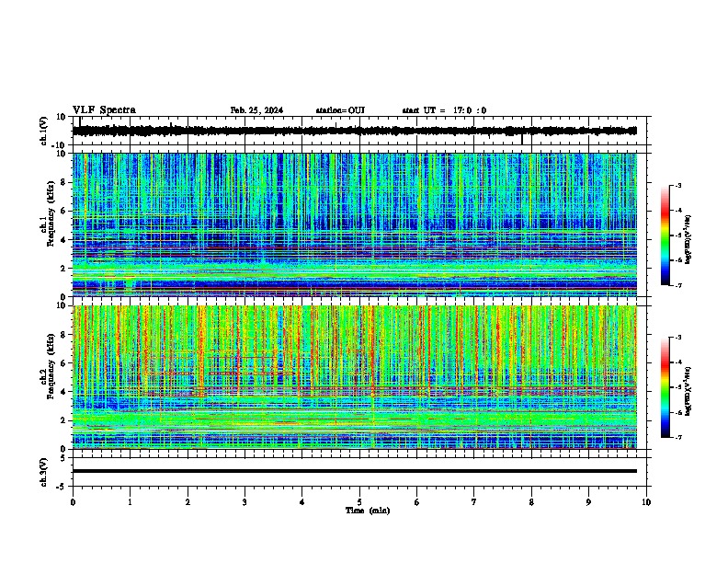Click the '8' kHz tick on ch.1 frequency axis
The height and width of the screenshot is (563, 728).
(x=64, y=182)
